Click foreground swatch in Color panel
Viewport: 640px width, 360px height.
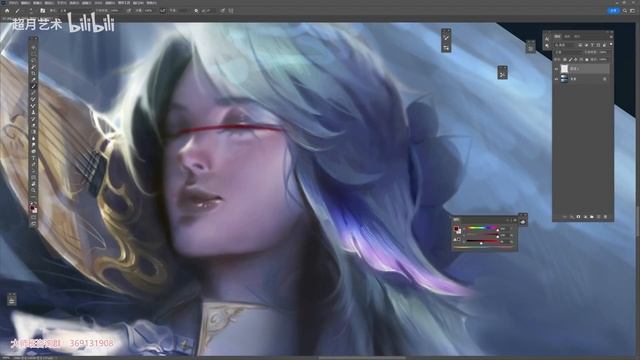(456, 229)
